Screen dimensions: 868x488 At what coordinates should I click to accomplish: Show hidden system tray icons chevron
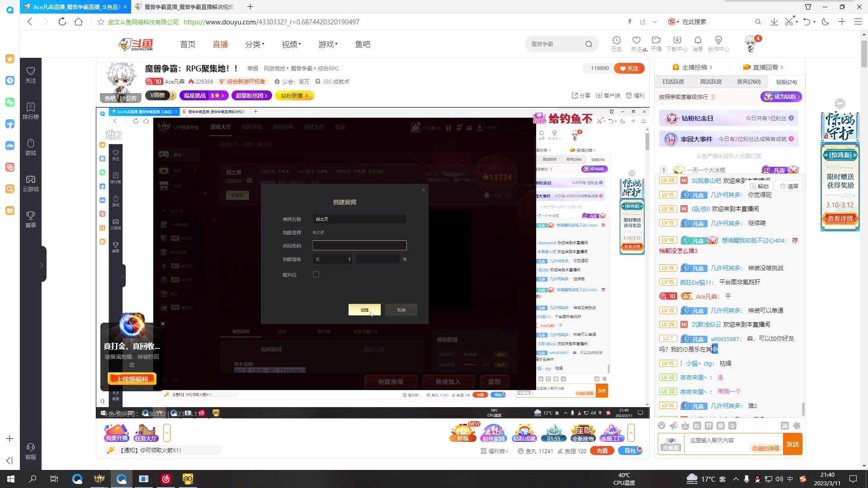click(736, 479)
